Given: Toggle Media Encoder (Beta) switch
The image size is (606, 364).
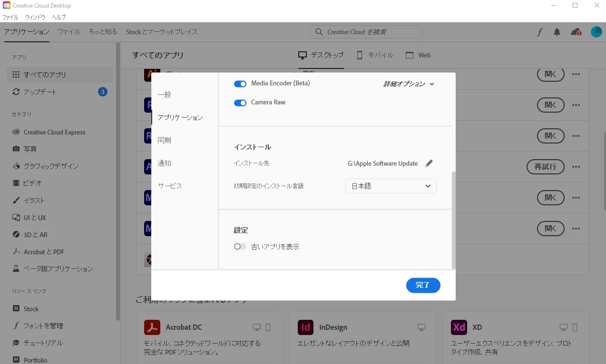Looking at the screenshot, I should pyautogui.click(x=240, y=84).
